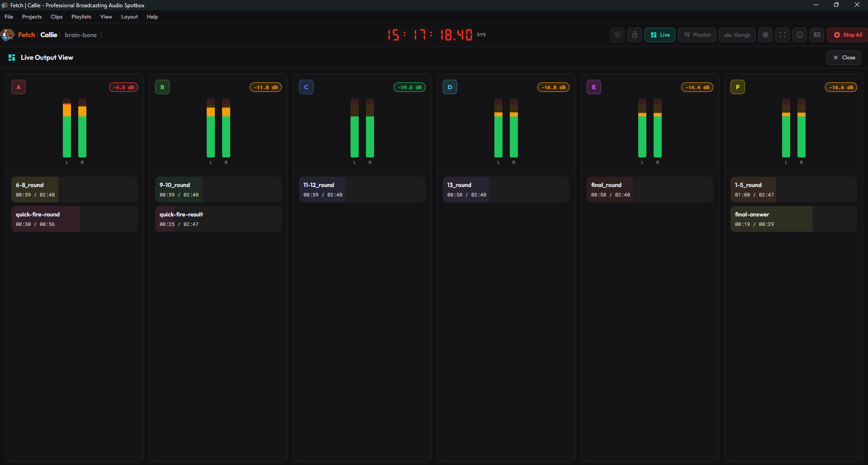This screenshot has height=465, width=868.
Task: Open the File menu
Action: tap(9, 17)
